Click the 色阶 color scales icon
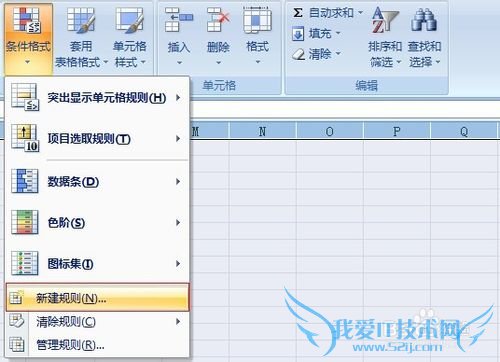This screenshot has width=500, height=362. coord(25,222)
